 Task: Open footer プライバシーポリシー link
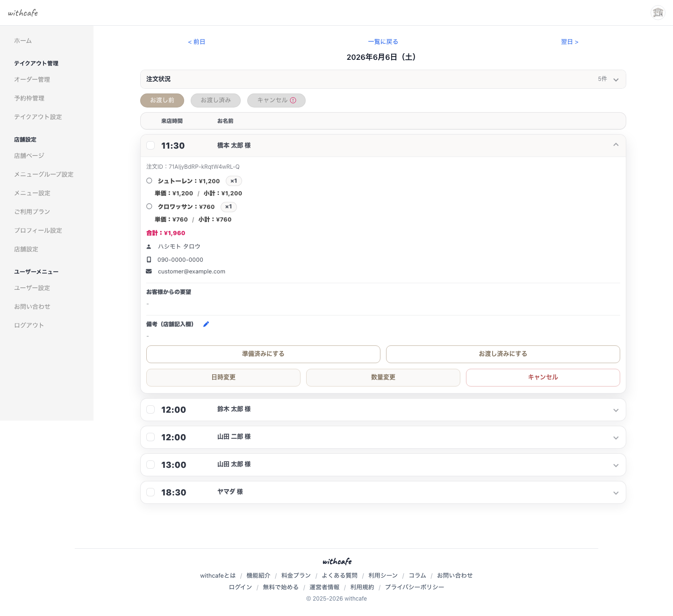pyautogui.click(x=415, y=587)
